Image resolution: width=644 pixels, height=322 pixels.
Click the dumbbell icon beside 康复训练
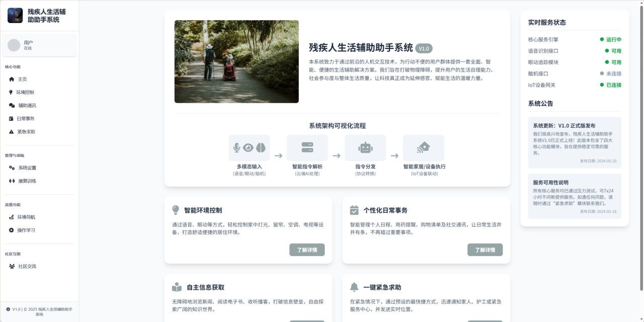[x=12, y=181]
